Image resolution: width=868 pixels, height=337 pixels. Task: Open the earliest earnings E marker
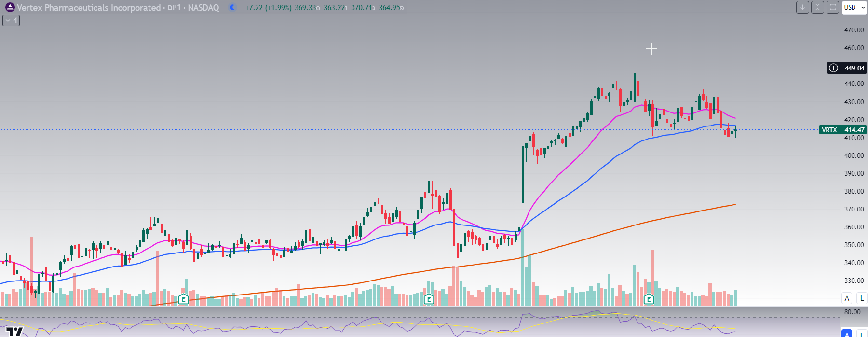183,299
